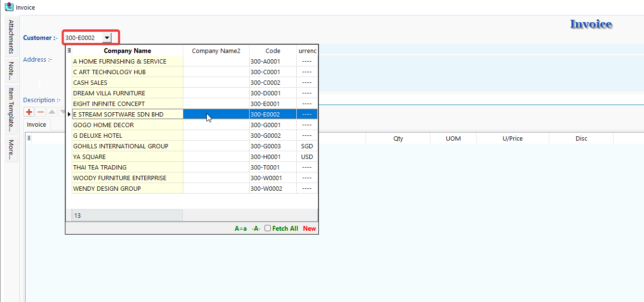
Task: Switch to the Invoice detail tab
Action: [37, 125]
